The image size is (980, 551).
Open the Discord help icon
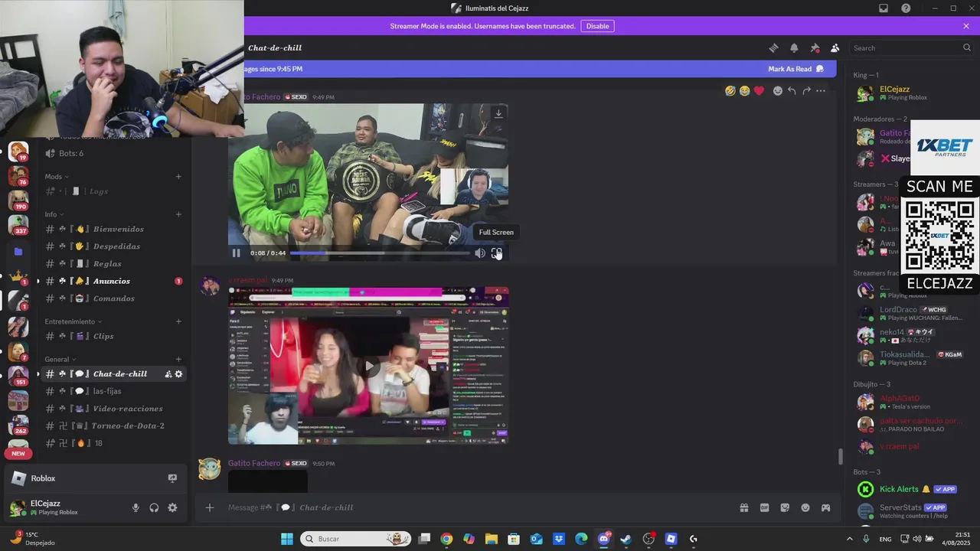pyautogui.click(x=906, y=8)
